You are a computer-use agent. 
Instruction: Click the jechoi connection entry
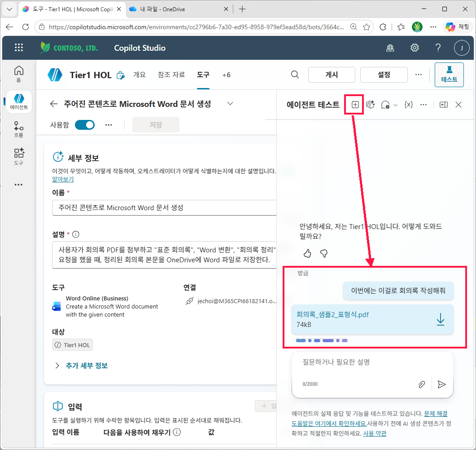pos(231,301)
